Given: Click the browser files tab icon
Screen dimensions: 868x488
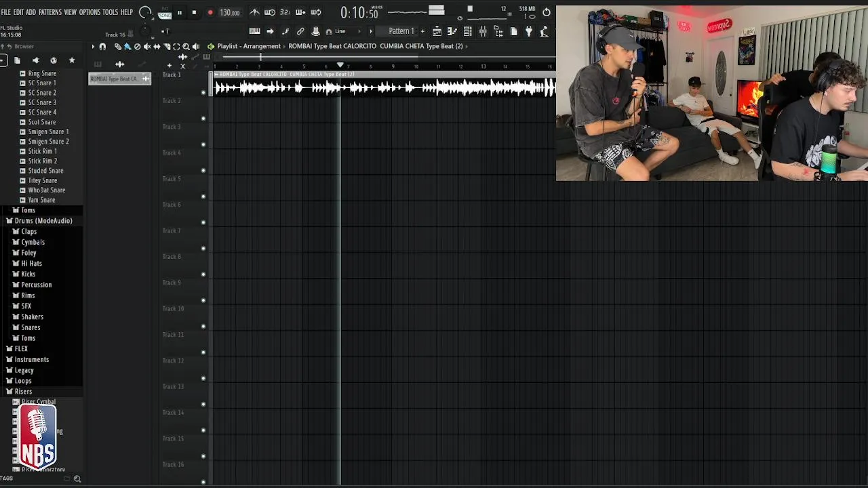Looking at the screenshot, I should (x=17, y=60).
